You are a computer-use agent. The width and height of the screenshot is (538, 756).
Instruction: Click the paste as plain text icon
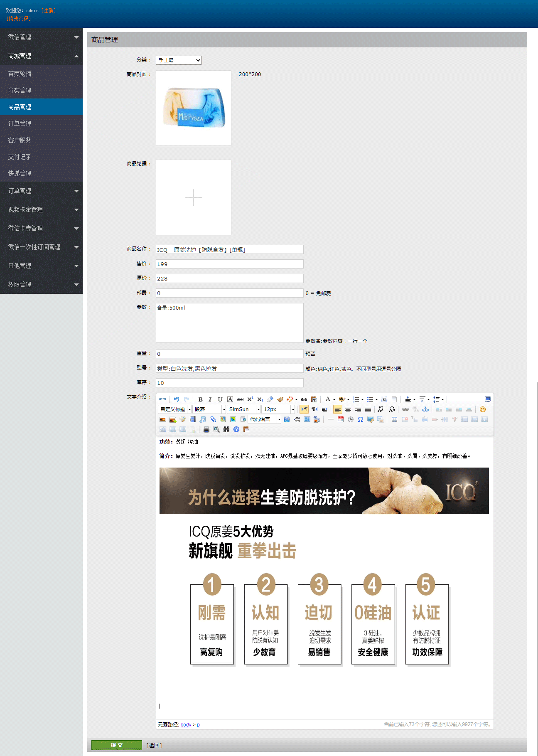click(314, 399)
